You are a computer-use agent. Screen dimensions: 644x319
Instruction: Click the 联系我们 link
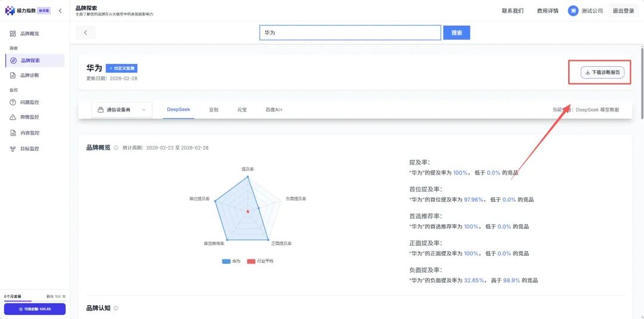click(513, 11)
